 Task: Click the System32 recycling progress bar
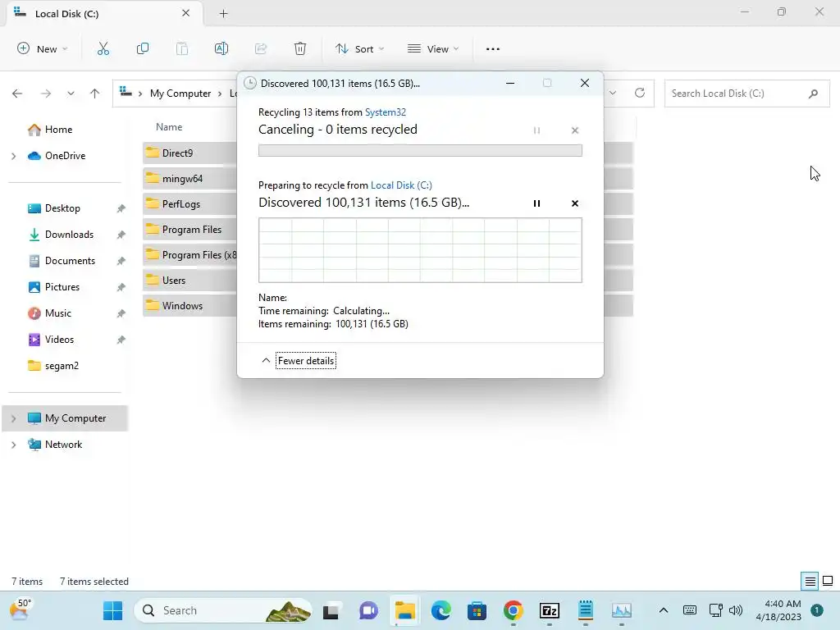(420, 151)
